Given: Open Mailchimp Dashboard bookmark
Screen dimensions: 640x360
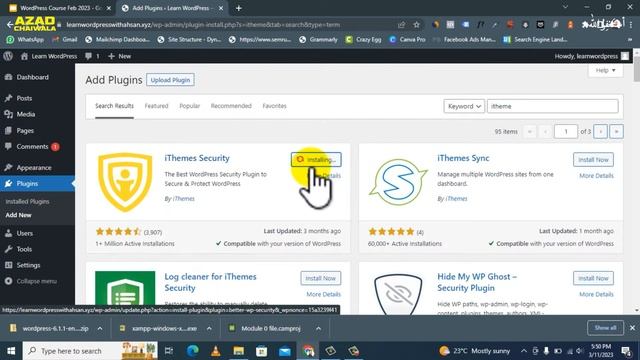Looking at the screenshot, I should click(118, 40).
